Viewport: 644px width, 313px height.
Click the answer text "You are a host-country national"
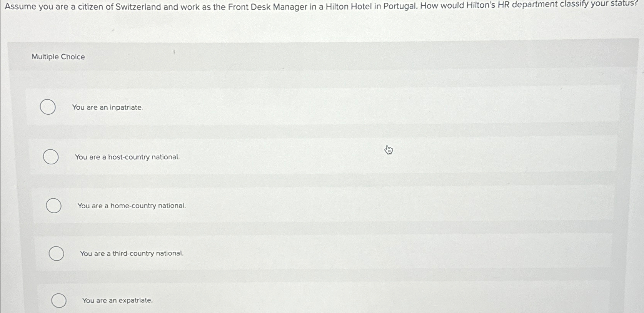[127, 157]
